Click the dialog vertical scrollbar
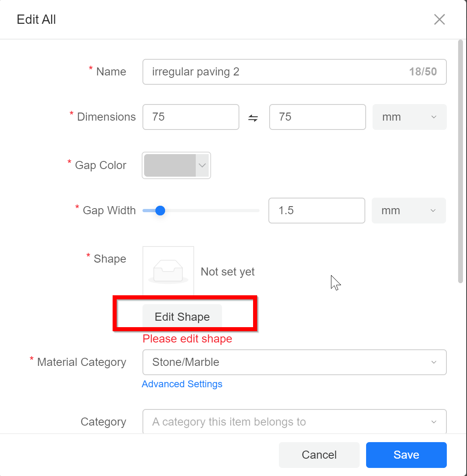Viewport: 467px width, 476px height. point(461,161)
